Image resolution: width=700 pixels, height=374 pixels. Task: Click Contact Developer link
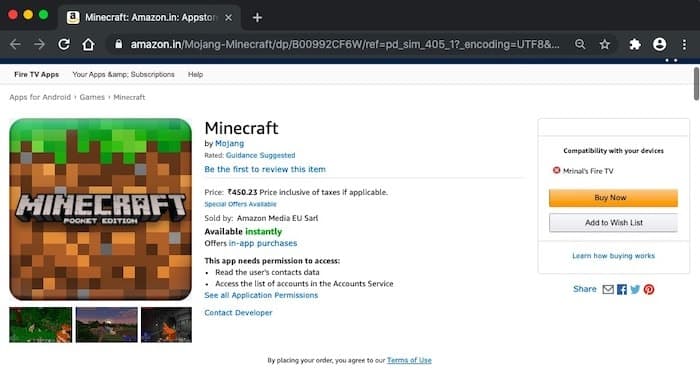coord(238,313)
